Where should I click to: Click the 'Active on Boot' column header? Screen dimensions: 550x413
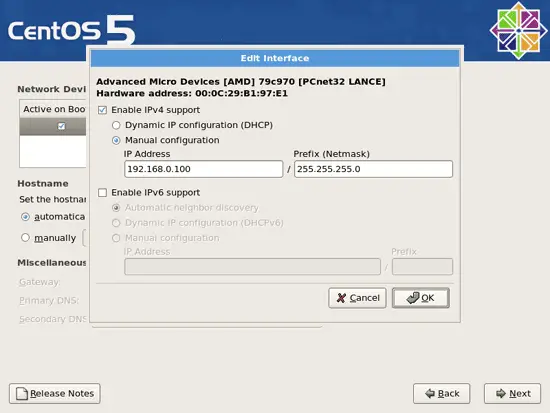coord(54,109)
